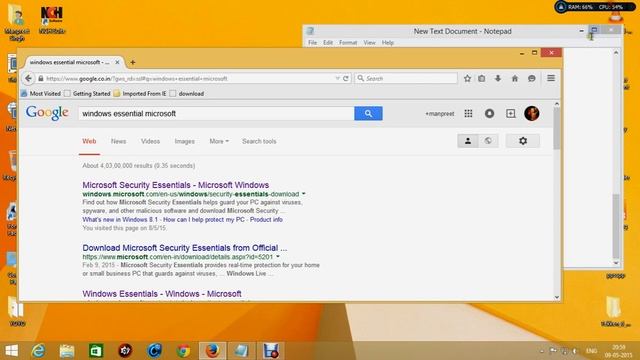The image size is (640, 360).
Task: Click the Firefox back arrow button
Action: (28, 78)
